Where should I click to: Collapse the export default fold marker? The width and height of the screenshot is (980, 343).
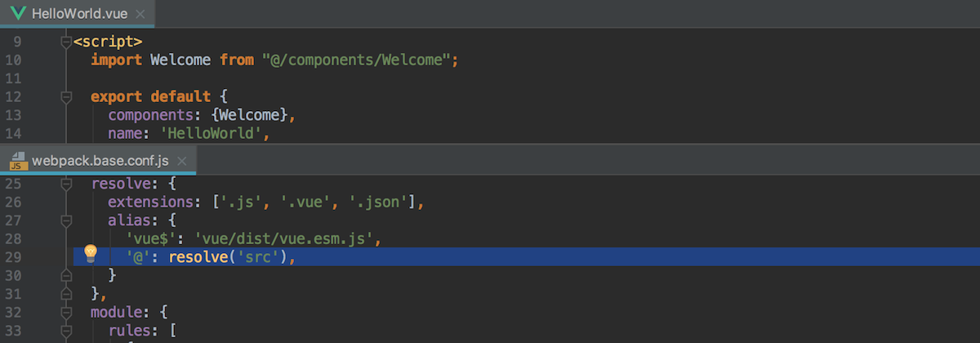66,97
